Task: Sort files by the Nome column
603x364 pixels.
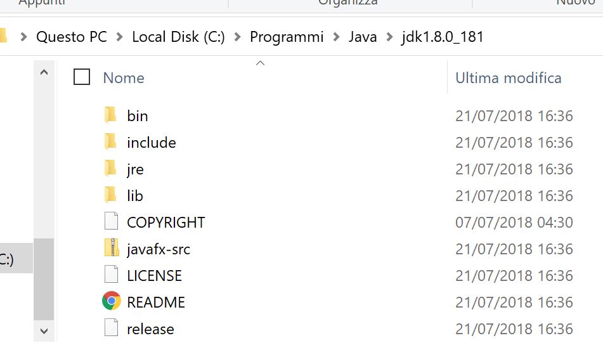Action: point(124,78)
